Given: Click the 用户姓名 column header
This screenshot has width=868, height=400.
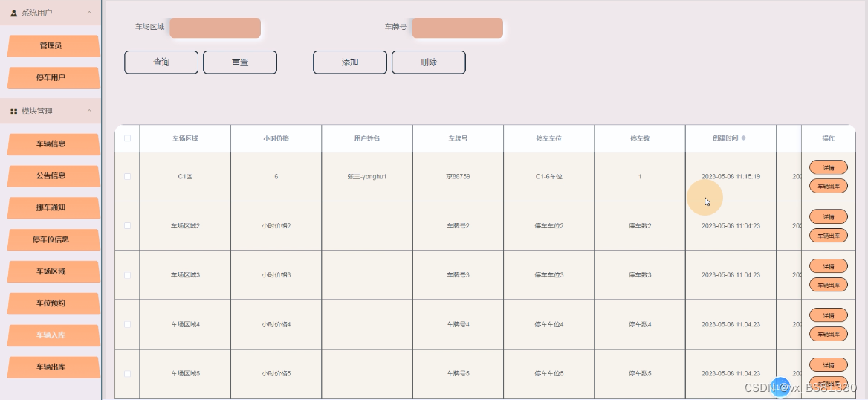Looking at the screenshot, I should click(x=367, y=138).
